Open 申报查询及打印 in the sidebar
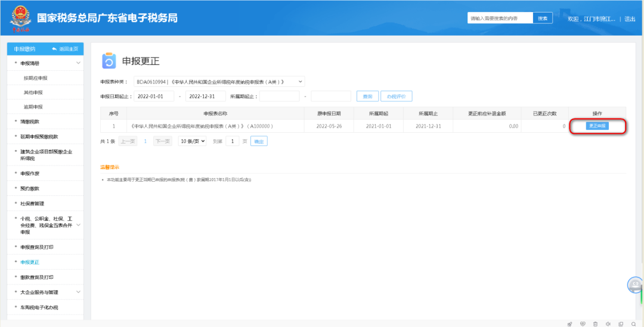The image size is (644, 327). pyautogui.click(x=37, y=247)
